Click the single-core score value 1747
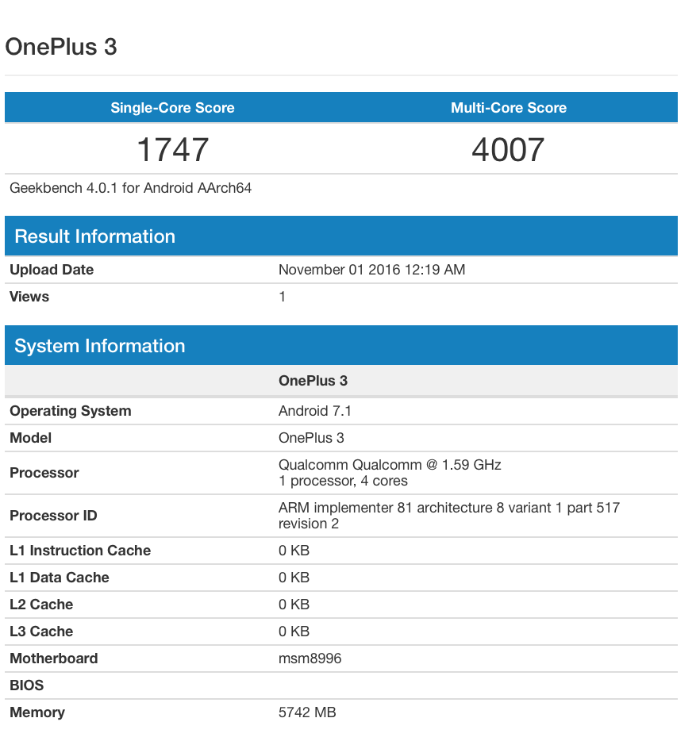 [172, 149]
